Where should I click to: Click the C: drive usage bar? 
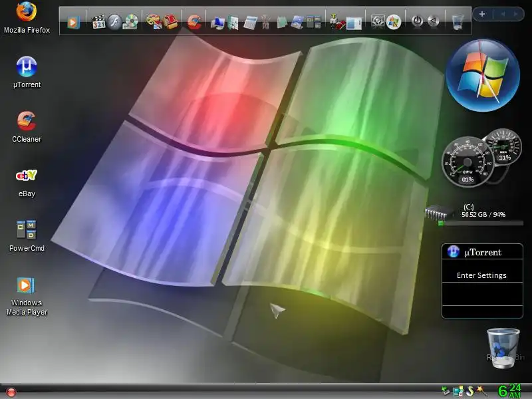click(x=480, y=223)
